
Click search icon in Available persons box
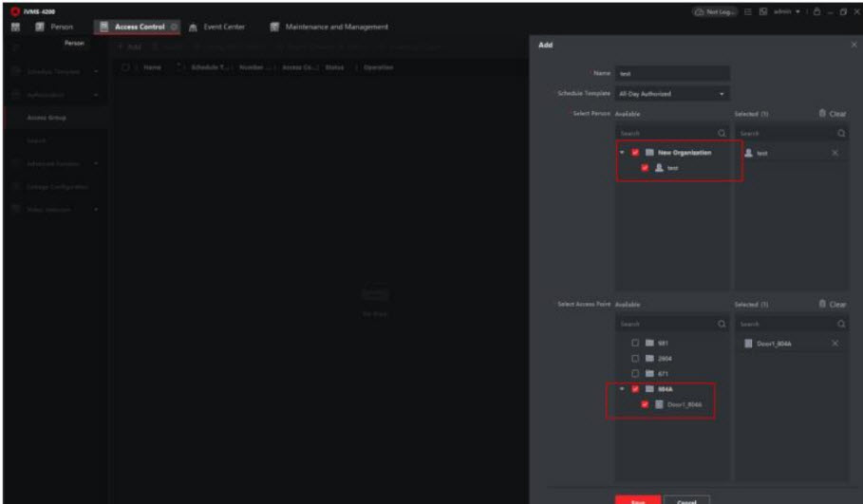pos(722,134)
